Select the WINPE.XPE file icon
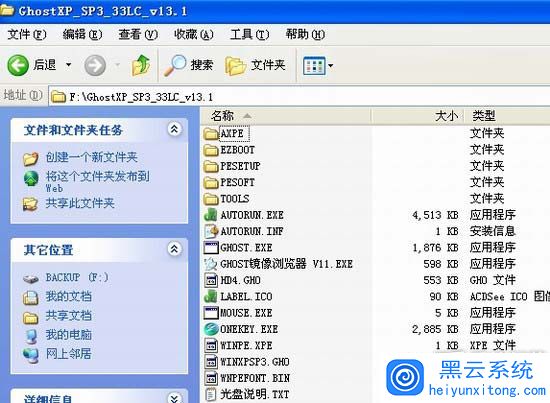 [211, 345]
